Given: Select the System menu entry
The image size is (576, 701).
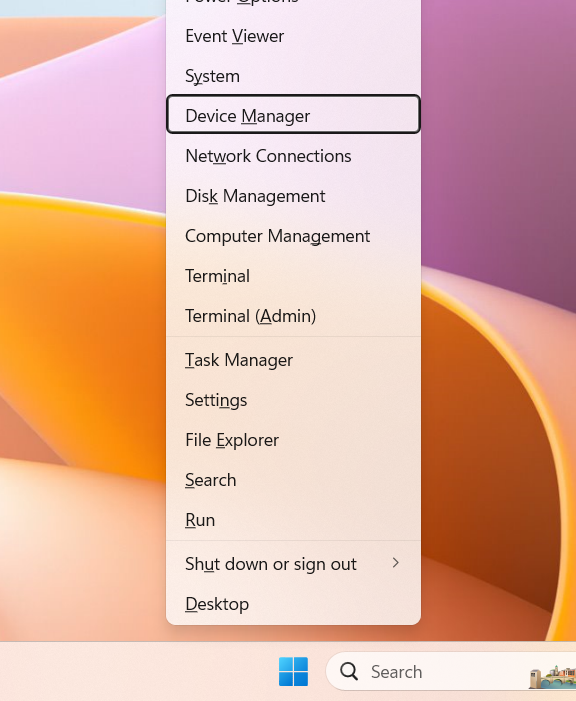Looking at the screenshot, I should click(x=293, y=76).
